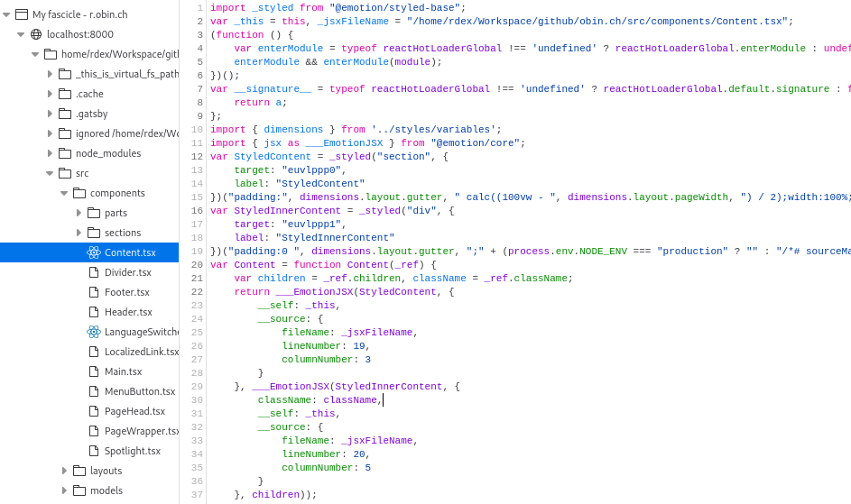Click the models folder icon

coord(79,490)
